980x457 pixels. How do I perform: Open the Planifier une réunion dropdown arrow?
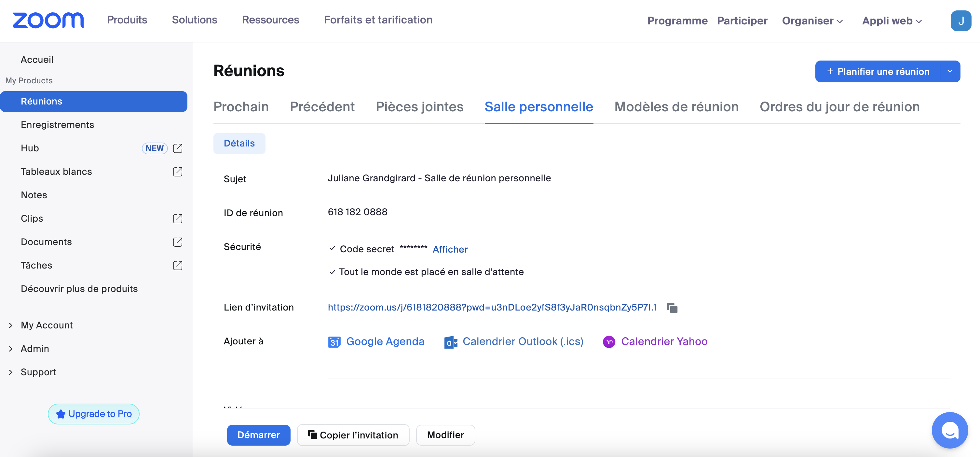tap(949, 71)
